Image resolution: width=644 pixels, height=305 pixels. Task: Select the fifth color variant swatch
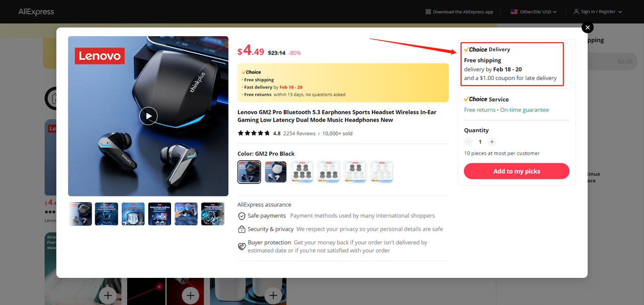coord(355,172)
